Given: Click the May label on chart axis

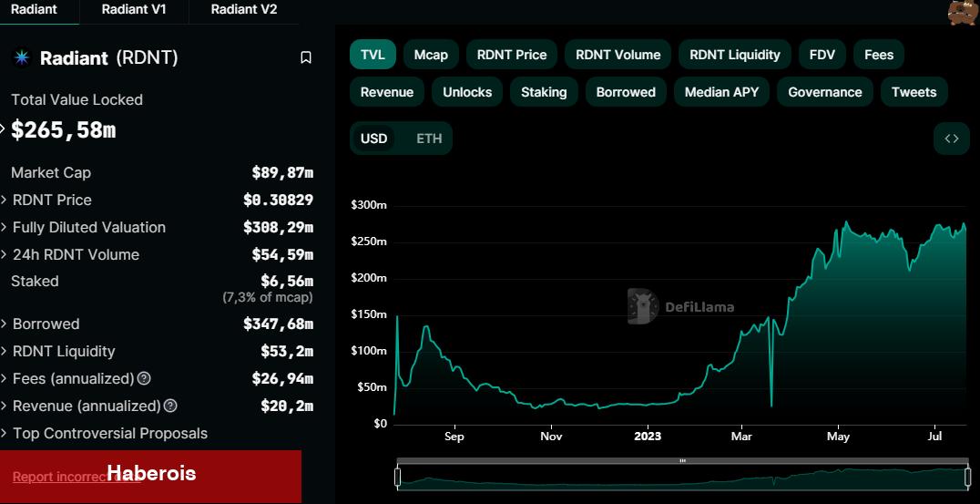Looking at the screenshot, I should pos(838,436).
